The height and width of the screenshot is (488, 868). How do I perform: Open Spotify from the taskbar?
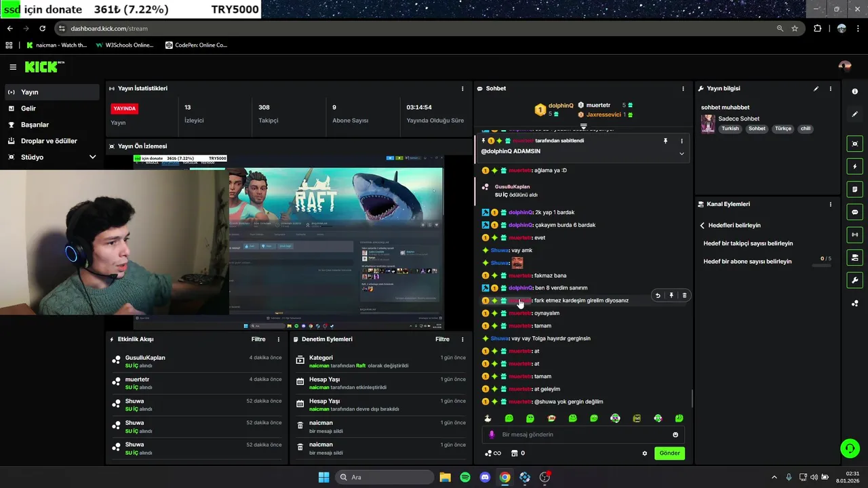[x=465, y=477]
